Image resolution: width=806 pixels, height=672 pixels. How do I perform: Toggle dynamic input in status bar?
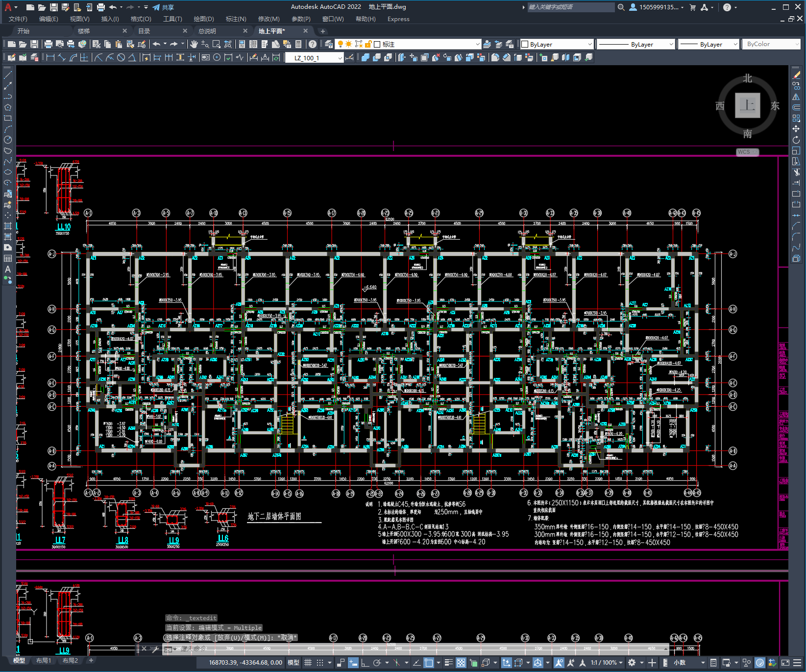tap(353, 663)
